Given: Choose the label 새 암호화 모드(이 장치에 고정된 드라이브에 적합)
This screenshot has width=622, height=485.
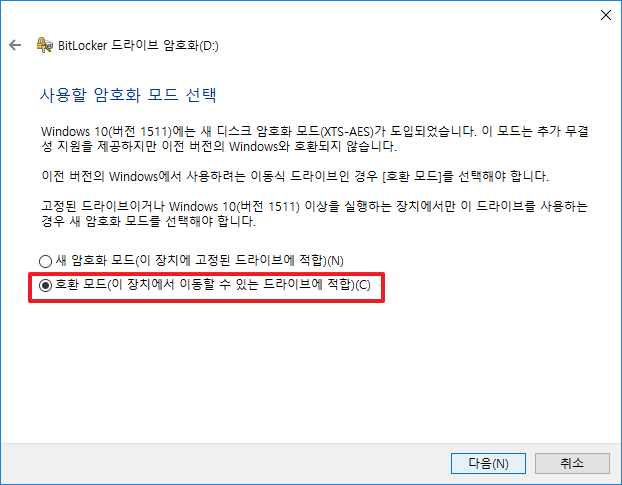Looking at the screenshot, I should tap(200, 261).
